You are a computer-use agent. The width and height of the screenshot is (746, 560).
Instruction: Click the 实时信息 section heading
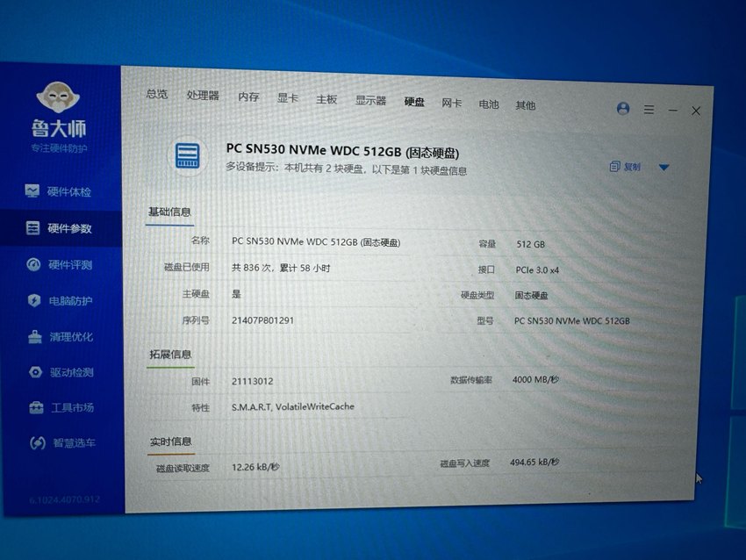[x=170, y=442]
